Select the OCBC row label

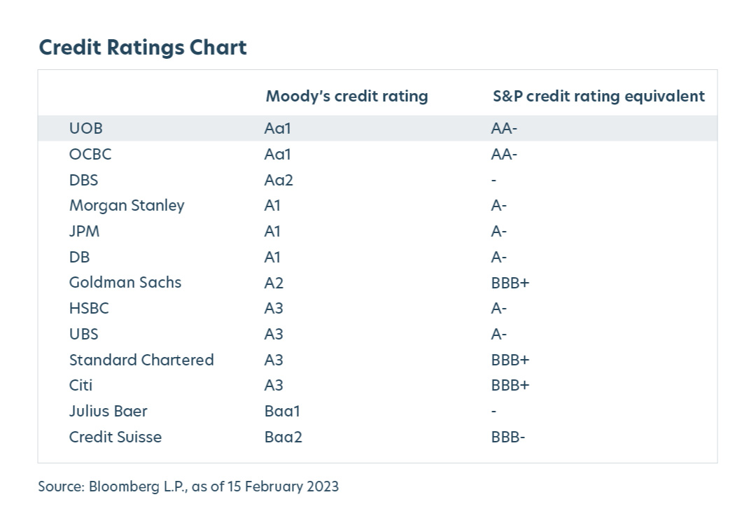90,154
